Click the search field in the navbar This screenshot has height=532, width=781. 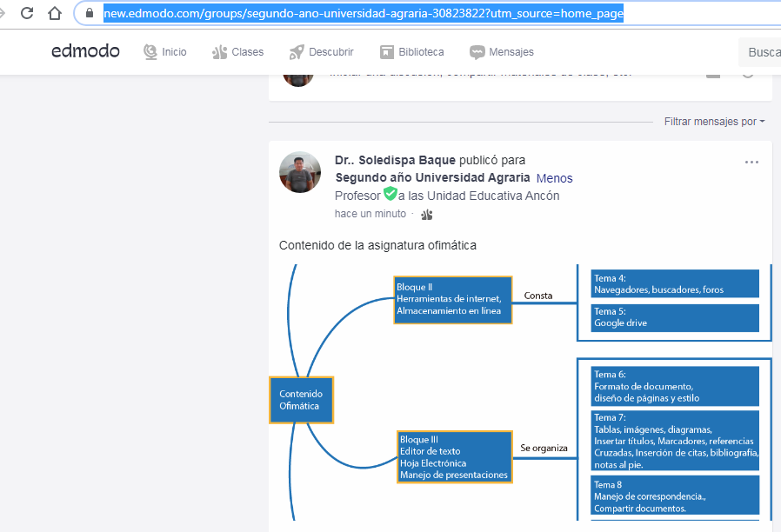(x=761, y=52)
